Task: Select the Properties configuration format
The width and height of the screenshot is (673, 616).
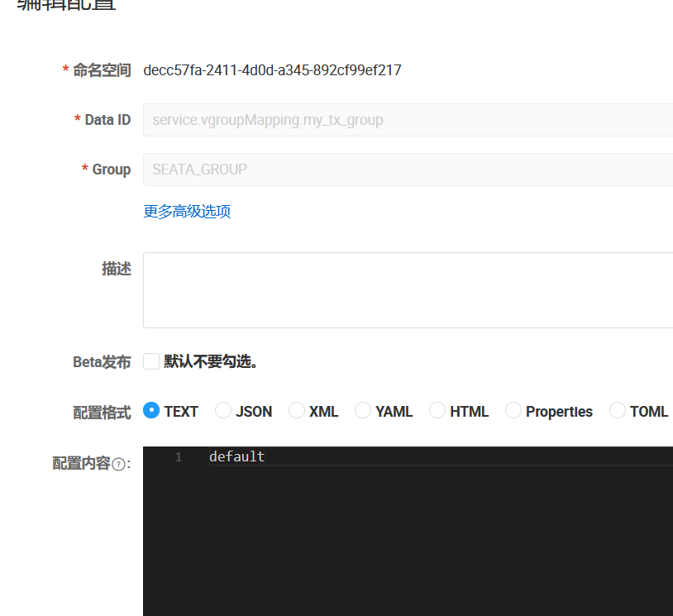Action: pyautogui.click(x=513, y=411)
